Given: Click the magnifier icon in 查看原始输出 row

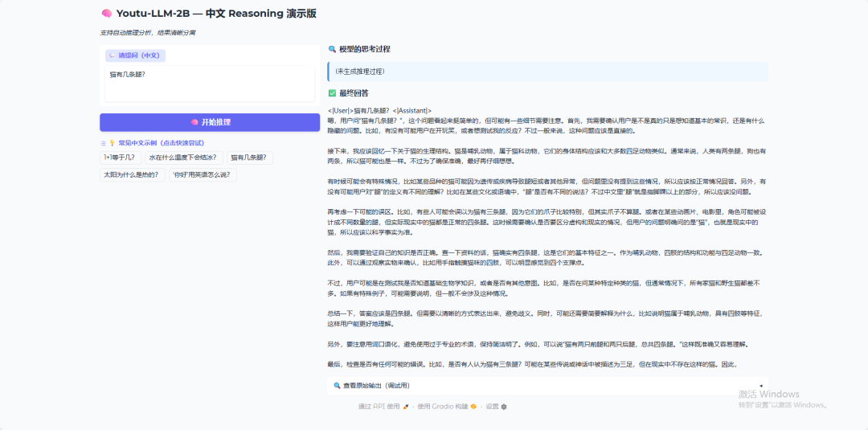Looking at the screenshot, I should [337, 386].
